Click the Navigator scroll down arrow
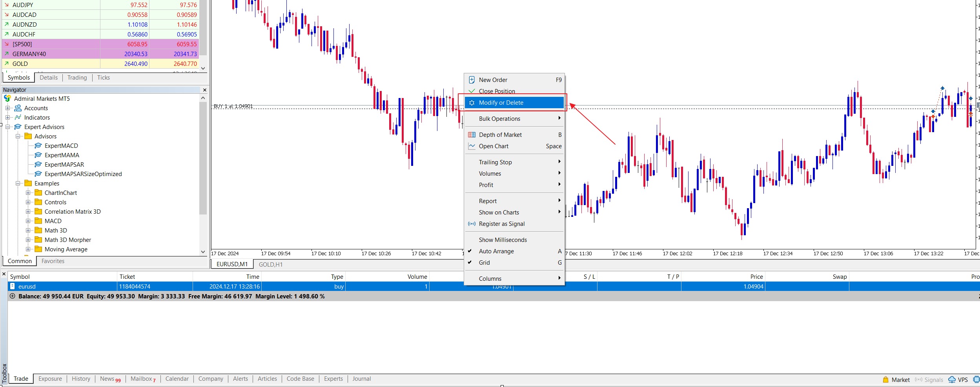Image resolution: width=980 pixels, height=387 pixels. pyautogui.click(x=203, y=252)
